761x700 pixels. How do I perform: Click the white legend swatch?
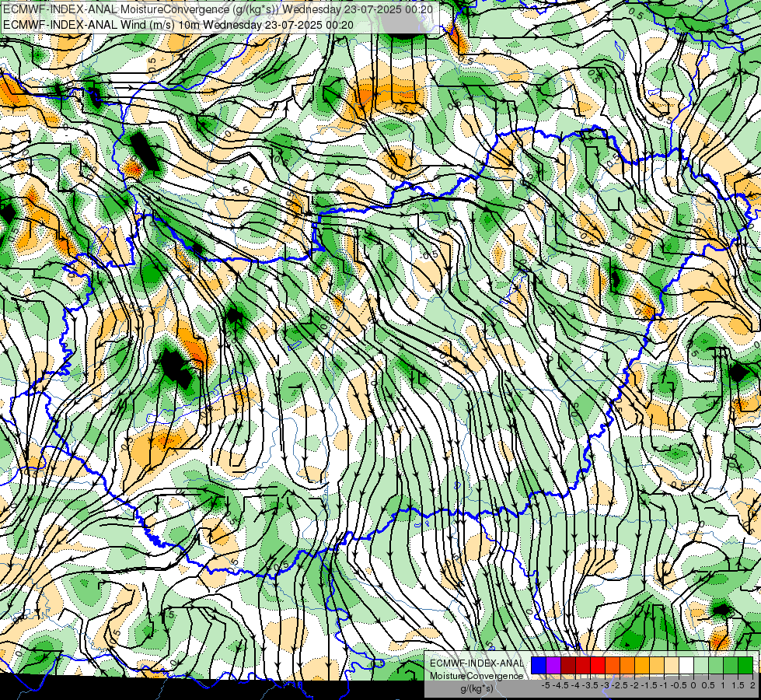click(x=686, y=666)
